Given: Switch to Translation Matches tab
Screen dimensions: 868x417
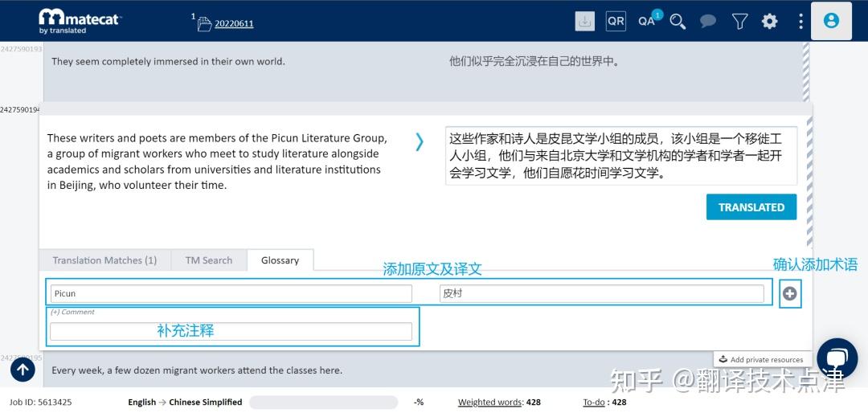Looking at the screenshot, I should coord(104,260).
